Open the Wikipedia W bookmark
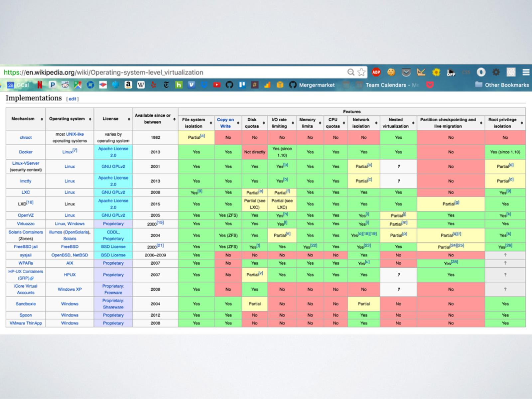This screenshot has width=532, height=399. 141,85
